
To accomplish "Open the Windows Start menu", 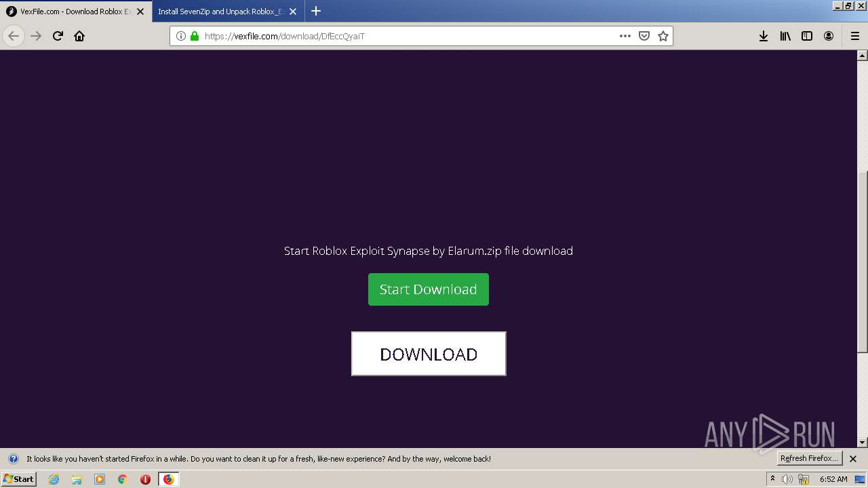I will (18, 479).
